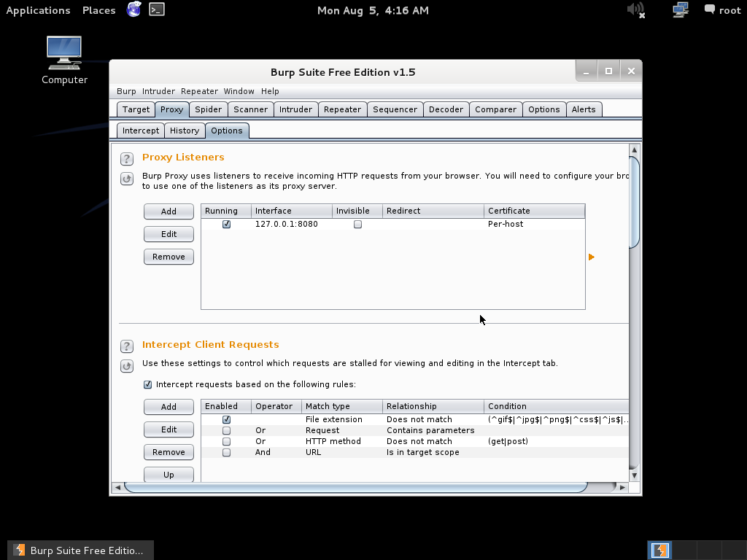Open the root user menu
747x560 pixels.
pyautogui.click(x=723, y=10)
